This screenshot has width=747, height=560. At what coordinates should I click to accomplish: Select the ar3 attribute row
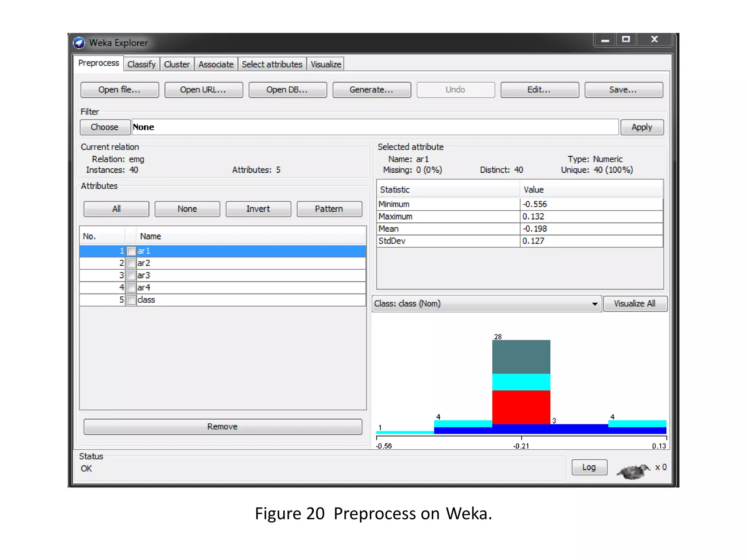click(222, 276)
